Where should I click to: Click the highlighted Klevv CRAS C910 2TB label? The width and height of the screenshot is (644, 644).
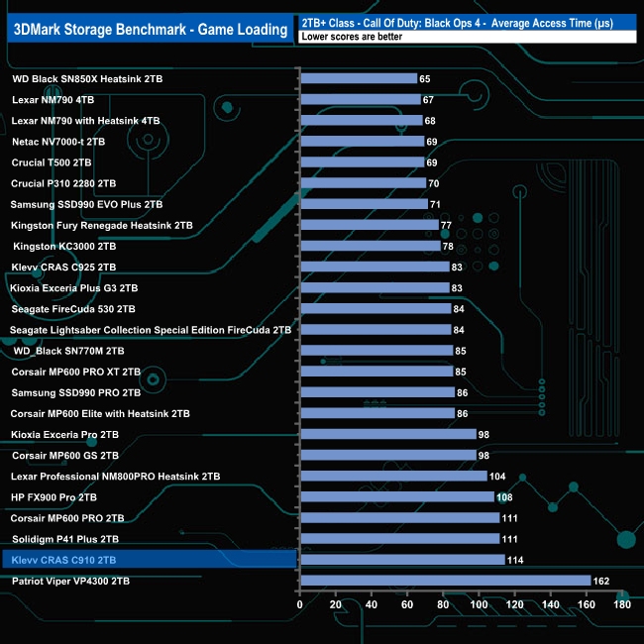[x=63, y=560]
